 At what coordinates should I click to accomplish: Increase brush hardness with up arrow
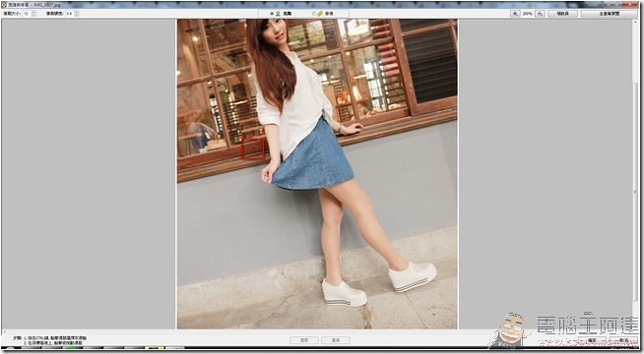[77, 12]
